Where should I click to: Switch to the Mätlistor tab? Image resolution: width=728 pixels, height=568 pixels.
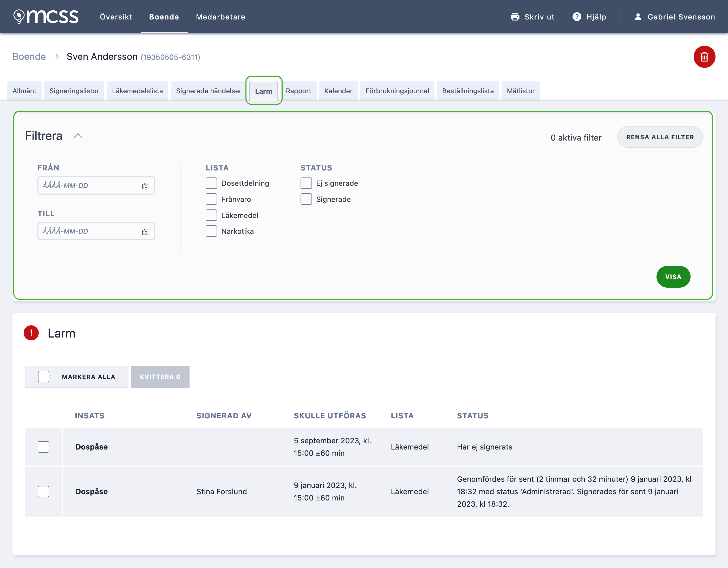[521, 91]
